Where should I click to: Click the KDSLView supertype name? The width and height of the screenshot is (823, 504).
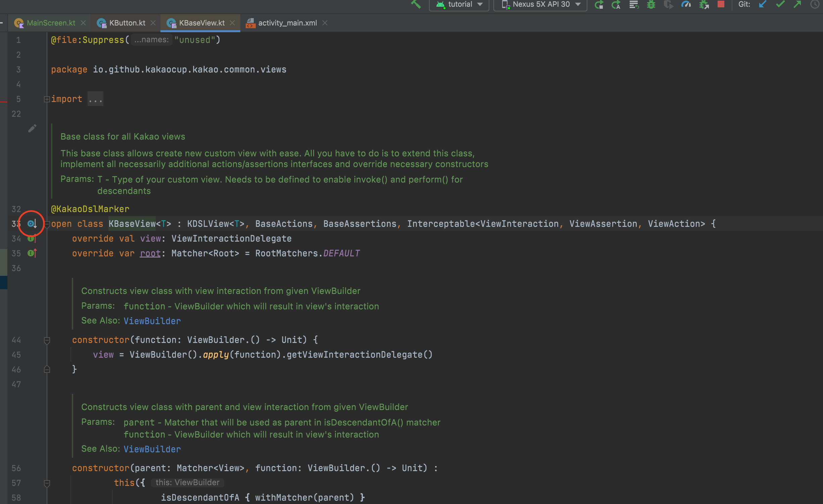(208, 224)
